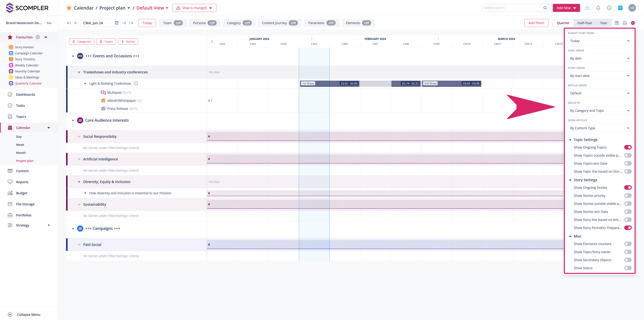Click the Add filters button
The image size is (644, 320).
(536, 23)
